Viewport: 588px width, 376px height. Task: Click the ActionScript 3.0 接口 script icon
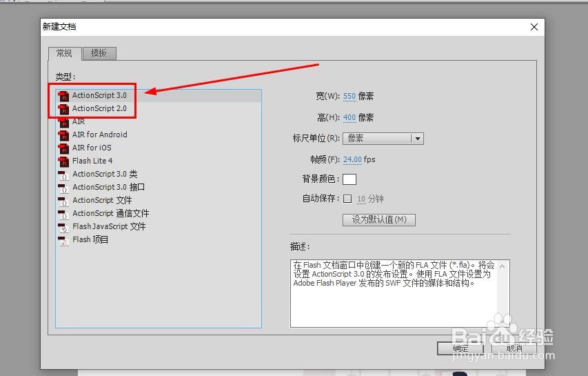tap(63, 188)
